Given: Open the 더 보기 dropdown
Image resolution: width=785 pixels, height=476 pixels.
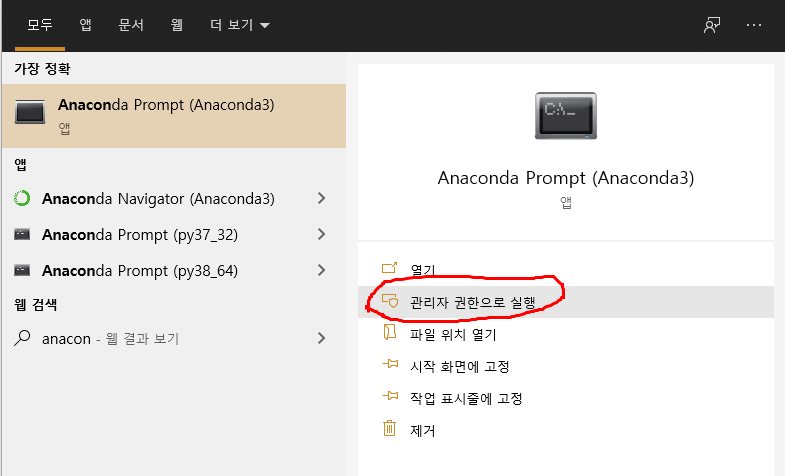Looking at the screenshot, I should (239, 25).
